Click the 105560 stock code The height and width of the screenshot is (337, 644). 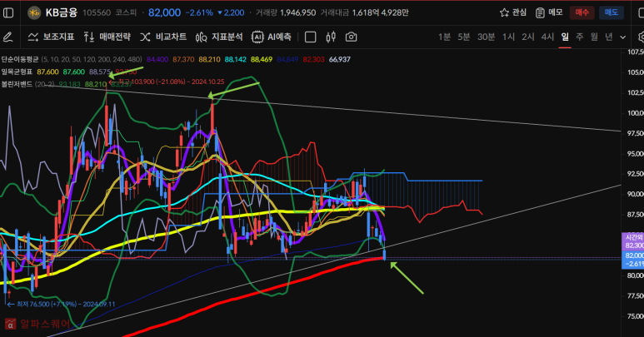click(x=97, y=12)
